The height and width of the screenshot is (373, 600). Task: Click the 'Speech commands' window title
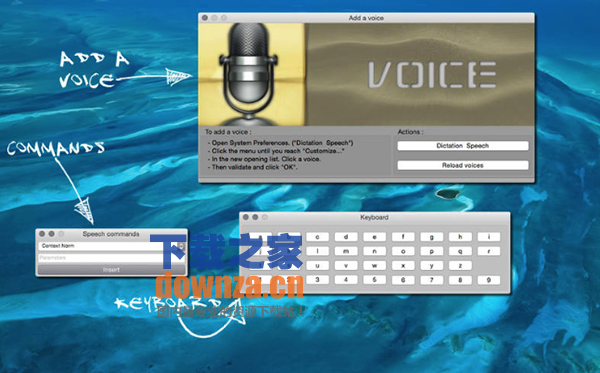(111, 234)
